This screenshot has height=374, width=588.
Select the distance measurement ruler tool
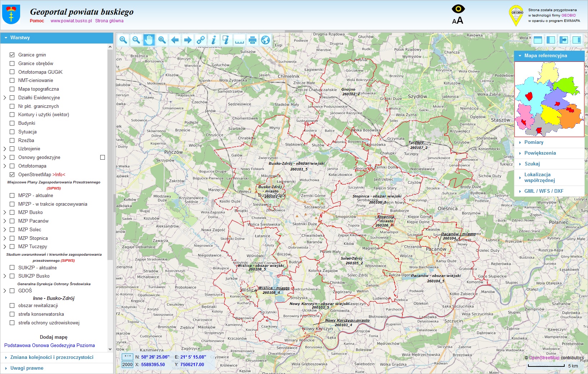click(239, 40)
